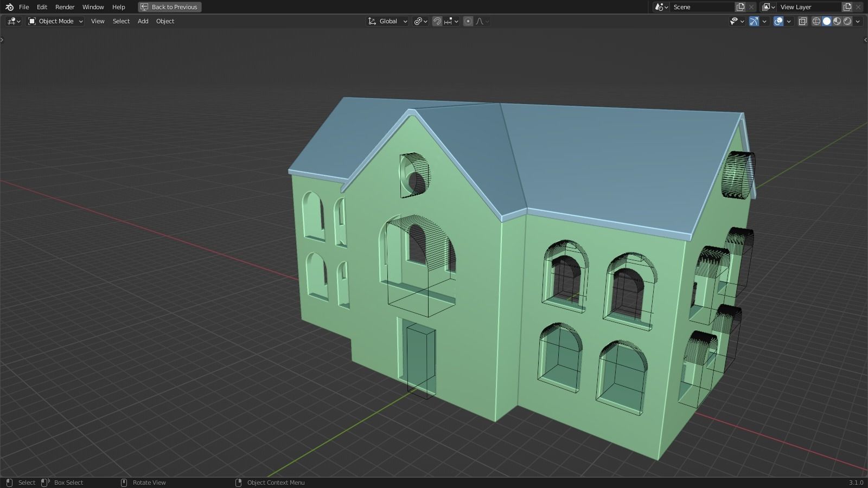This screenshot has height=488, width=868.
Task: Click the Back to Previous button
Action: click(170, 7)
